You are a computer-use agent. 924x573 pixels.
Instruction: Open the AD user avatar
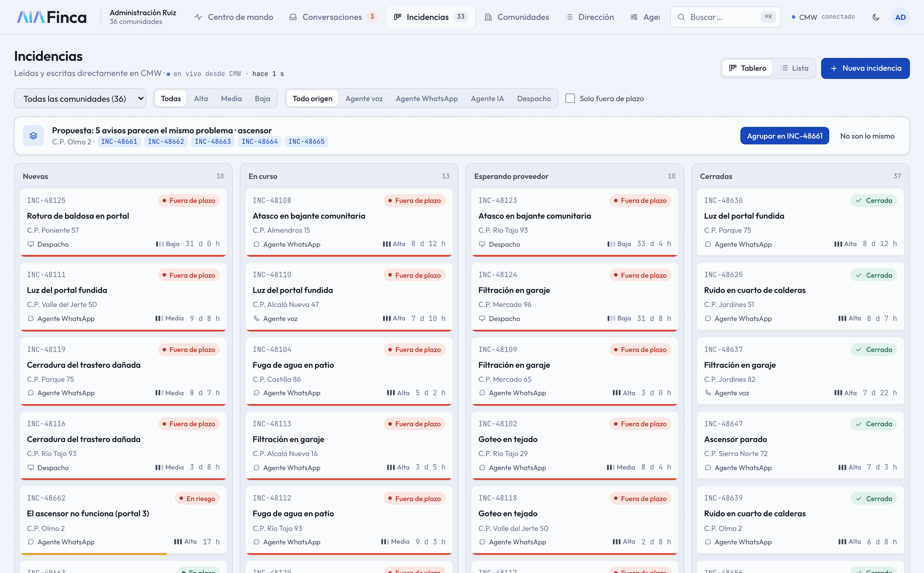click(900, 17)
